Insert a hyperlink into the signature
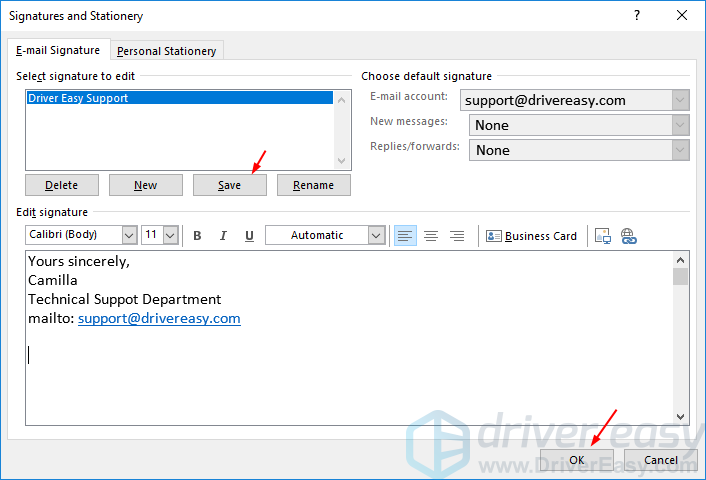Screen dimensions: 706x480 [629, 236]
